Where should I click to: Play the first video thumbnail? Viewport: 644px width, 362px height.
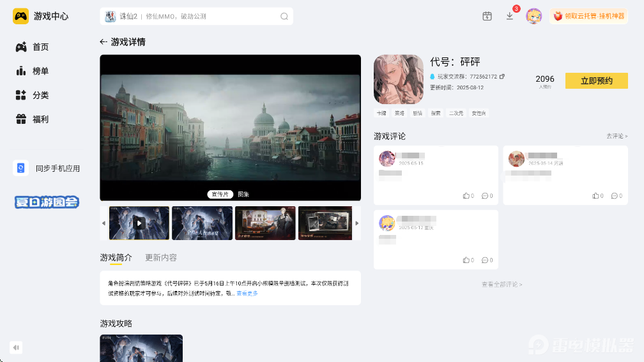click(139, 223)
